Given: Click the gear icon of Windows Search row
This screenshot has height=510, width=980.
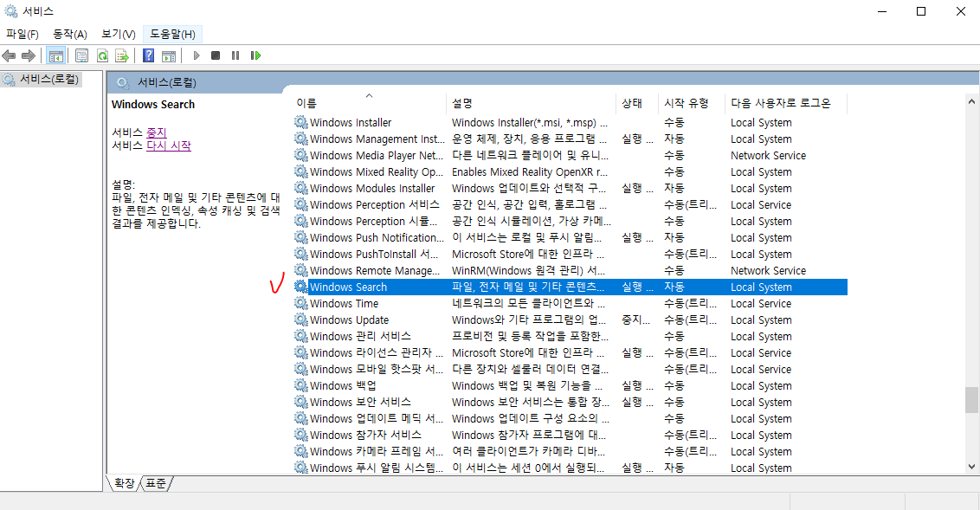Looking at the screenshot, I should [300, 287].
